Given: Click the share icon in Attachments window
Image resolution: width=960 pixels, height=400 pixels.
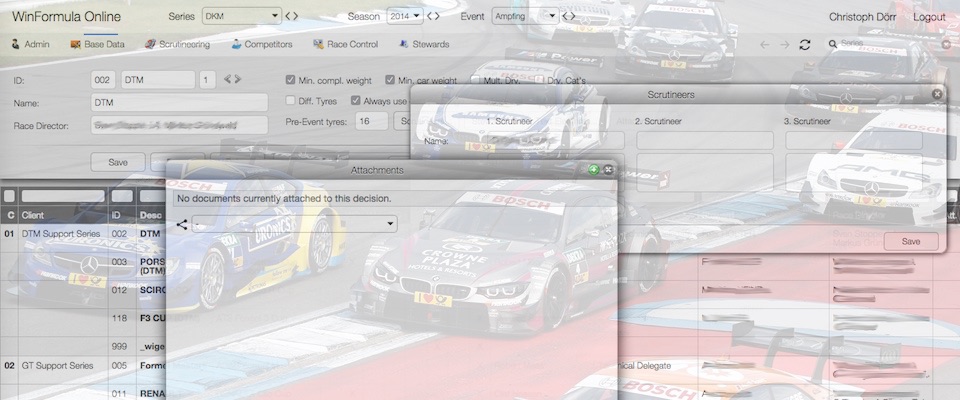Looking at the screenshot, I should 182,225.
